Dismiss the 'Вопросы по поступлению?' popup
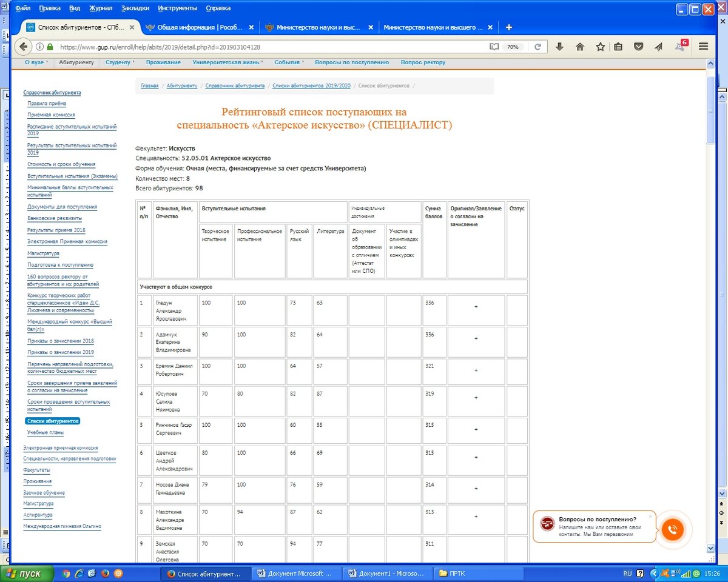Image resolution: width=728 pixels, height=582 pixels. pyautogui.click(x=650, y=517)
